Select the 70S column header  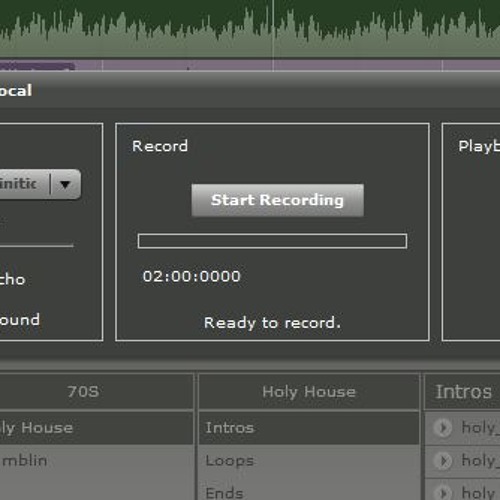[83, 391]
